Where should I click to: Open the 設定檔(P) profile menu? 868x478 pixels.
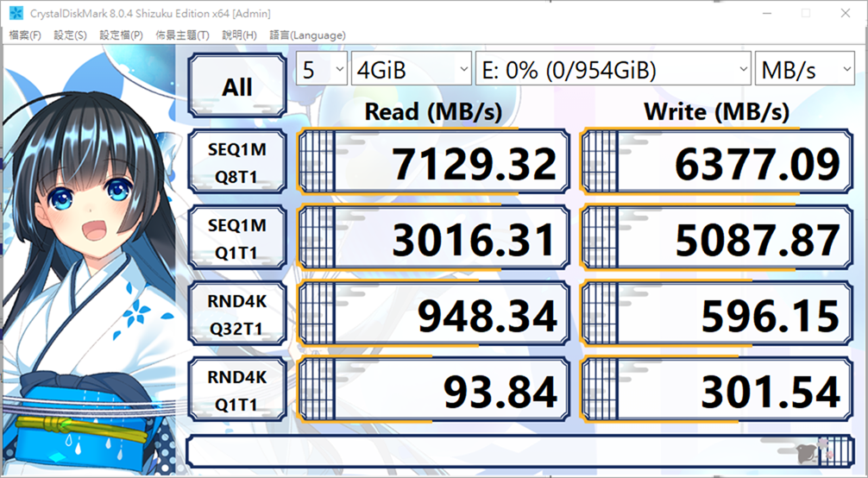121,35
